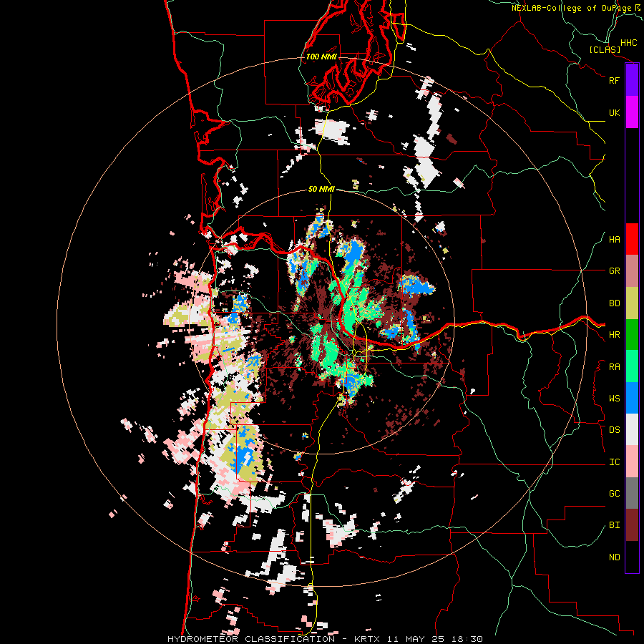The height and width of the screenshot is (644, 644).
Task: Click the BD yellow legend swatch
Action: click(632, 303)
